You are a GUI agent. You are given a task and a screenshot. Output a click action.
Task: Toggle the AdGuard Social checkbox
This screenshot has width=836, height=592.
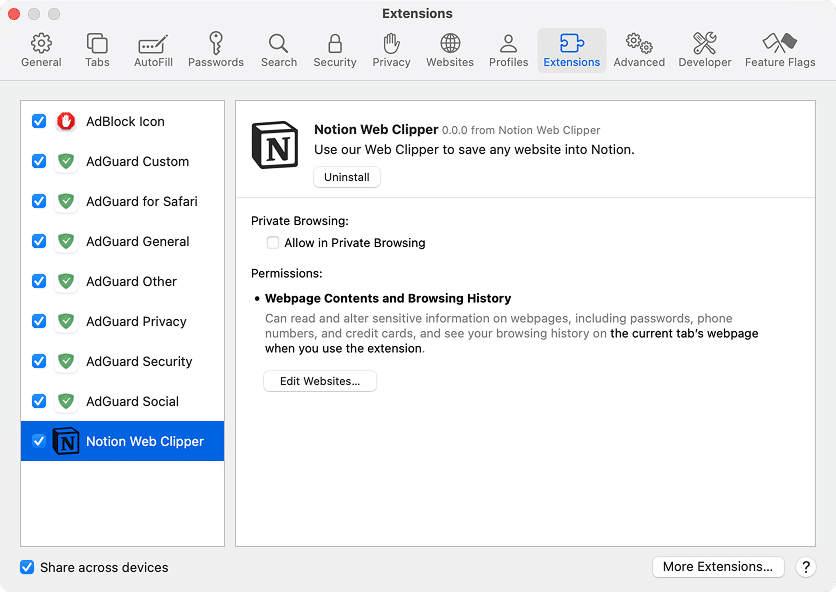coord(39,401)
